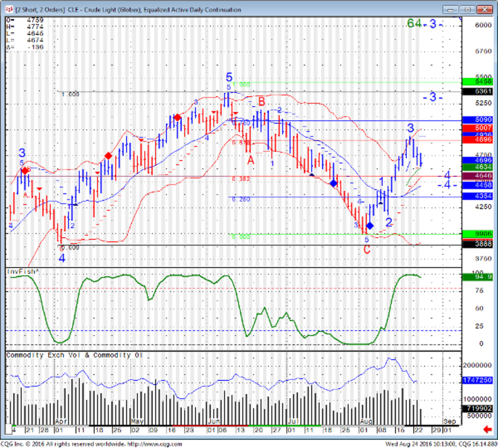Select the Commodity Exch Vol & Commodity OI label
498x448 pixels.
coord(74,355)
